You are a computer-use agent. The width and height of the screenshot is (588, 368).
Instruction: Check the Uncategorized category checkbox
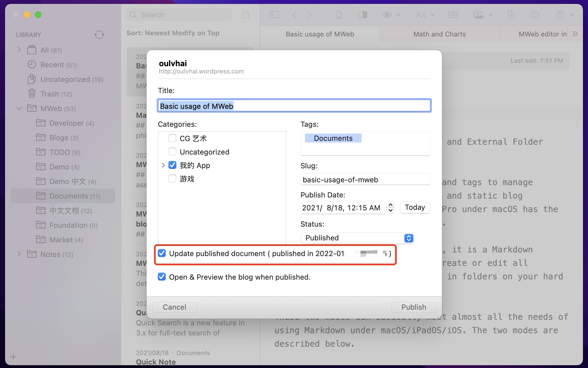coord(172,152)
